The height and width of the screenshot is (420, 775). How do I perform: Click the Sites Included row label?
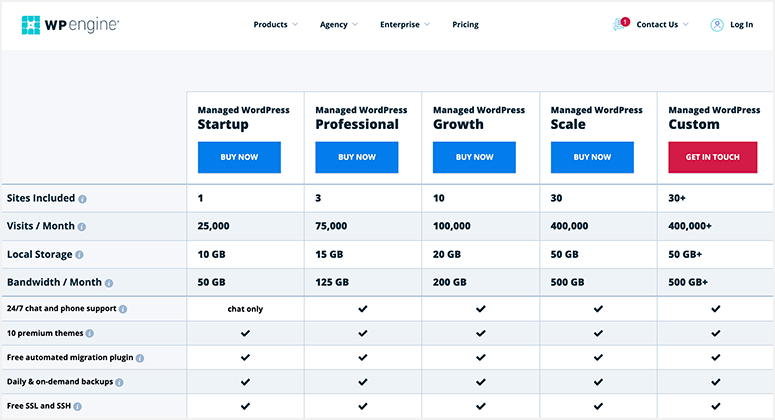click(41, 198)
